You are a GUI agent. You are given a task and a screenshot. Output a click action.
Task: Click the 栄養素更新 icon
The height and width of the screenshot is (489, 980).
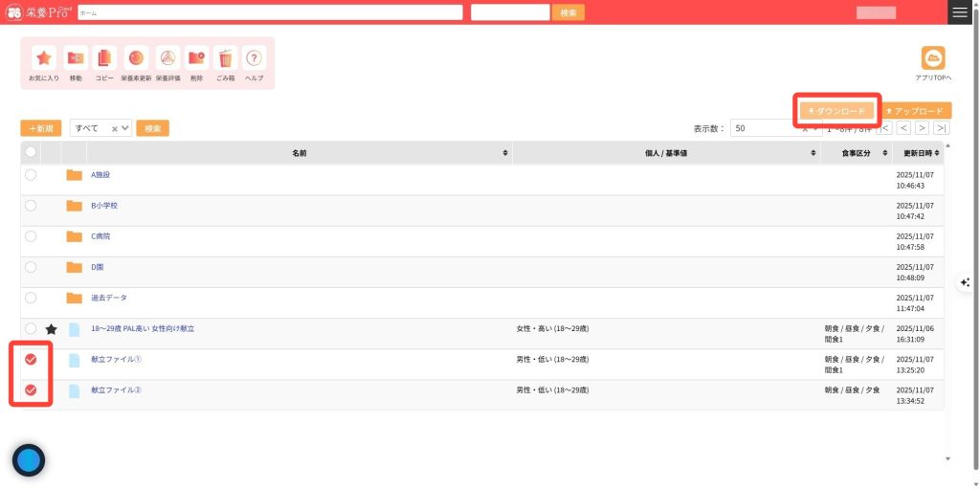[136, 58]
